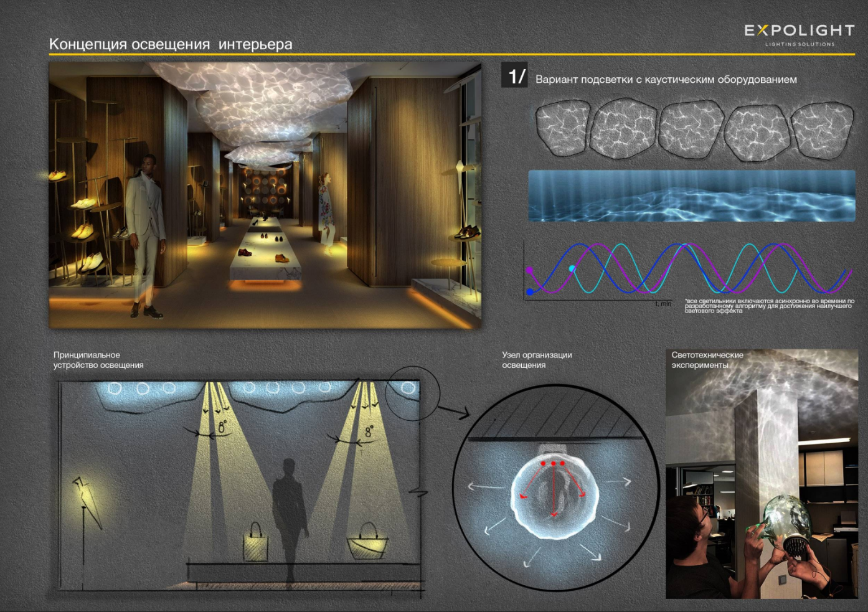Click the purple dot on the wave graph
Screen dimensions: 868x612
530,271
